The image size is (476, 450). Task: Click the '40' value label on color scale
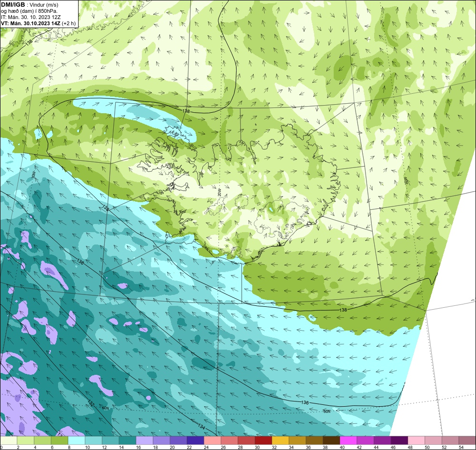pos(342,447)
